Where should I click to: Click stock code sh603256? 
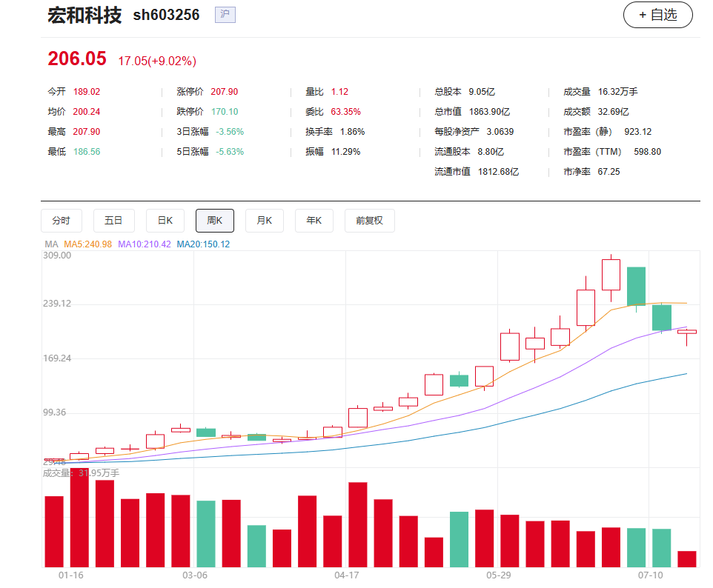click(x=166, y=15)
